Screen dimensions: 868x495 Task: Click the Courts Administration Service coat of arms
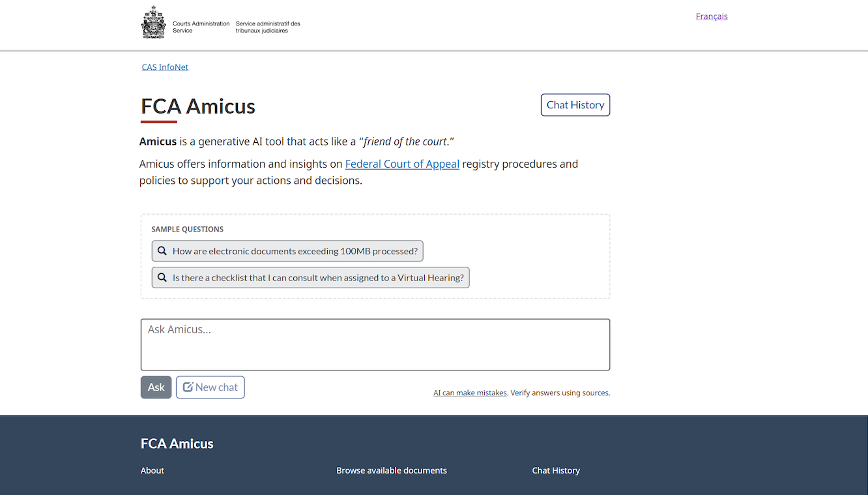point(154,23)
